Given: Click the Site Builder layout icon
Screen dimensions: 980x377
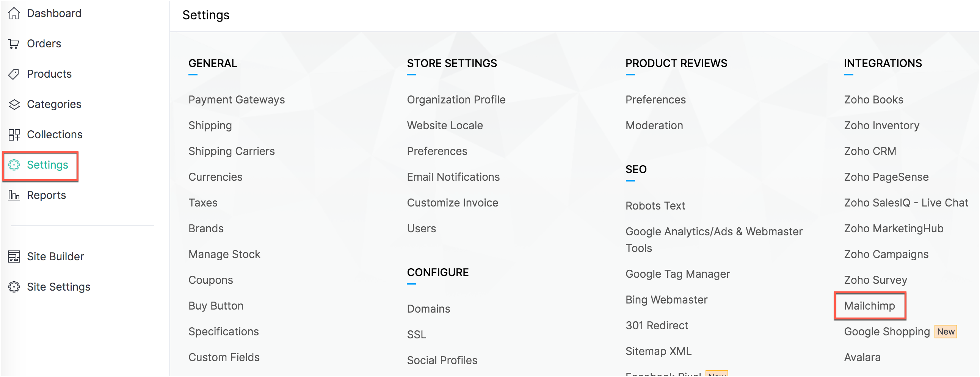Looking at the screenshot, I should click(x=14, y=257).
